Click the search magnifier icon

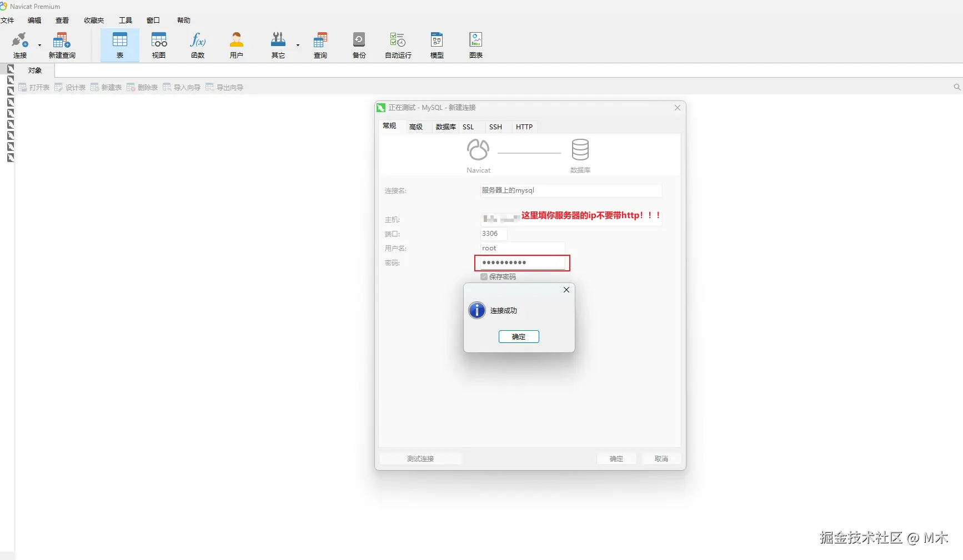pos(957,87)
